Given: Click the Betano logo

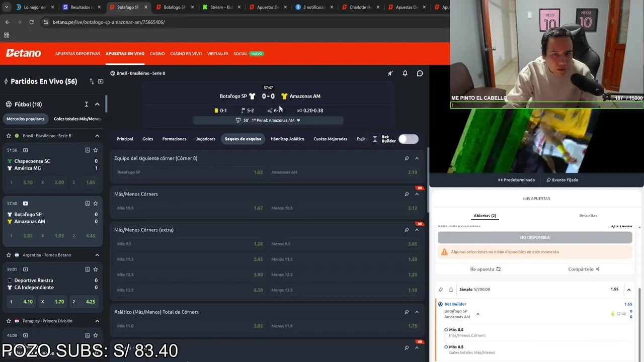Looking at the screenshot, I should (23, 53).
